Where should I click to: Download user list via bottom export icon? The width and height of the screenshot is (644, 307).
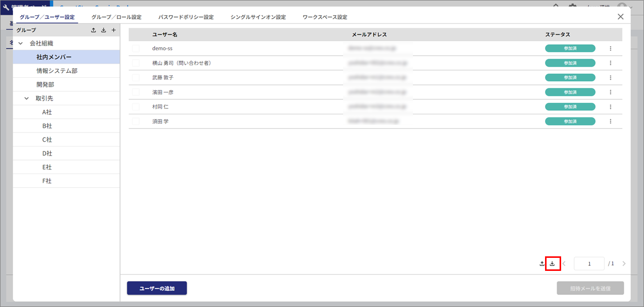(x=552, y=263)
